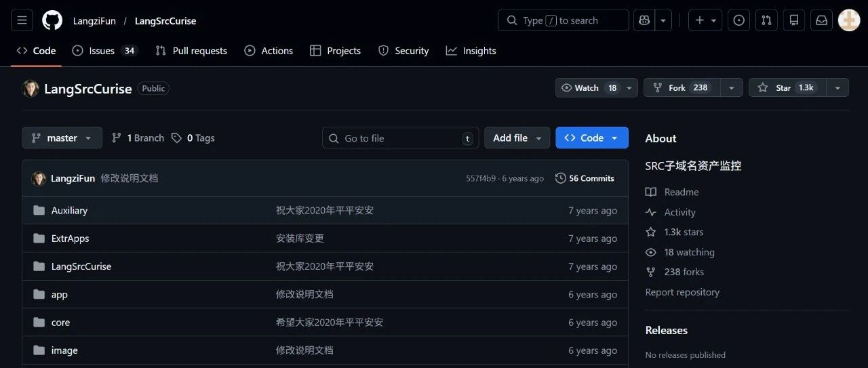Viewport: 868px width, 368px height.
Task: Expand the Copilot dropdown arrow
Action: tap(663, 20)
